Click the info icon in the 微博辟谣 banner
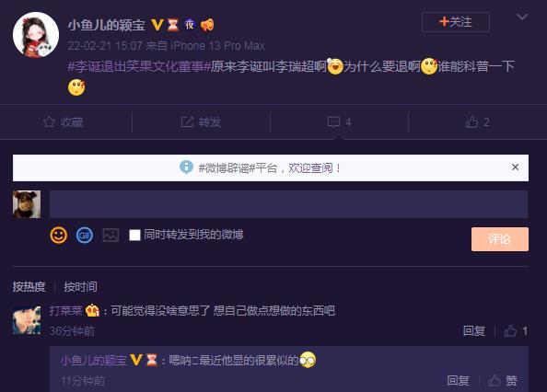The height and width of the screenshot is (392, 547). coord(186,167)
